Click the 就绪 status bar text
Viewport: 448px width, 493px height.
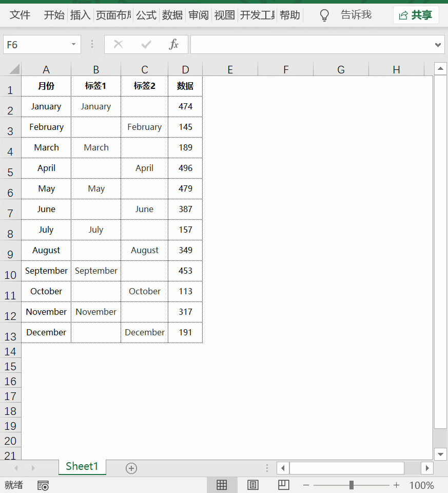tap(13, 485)
